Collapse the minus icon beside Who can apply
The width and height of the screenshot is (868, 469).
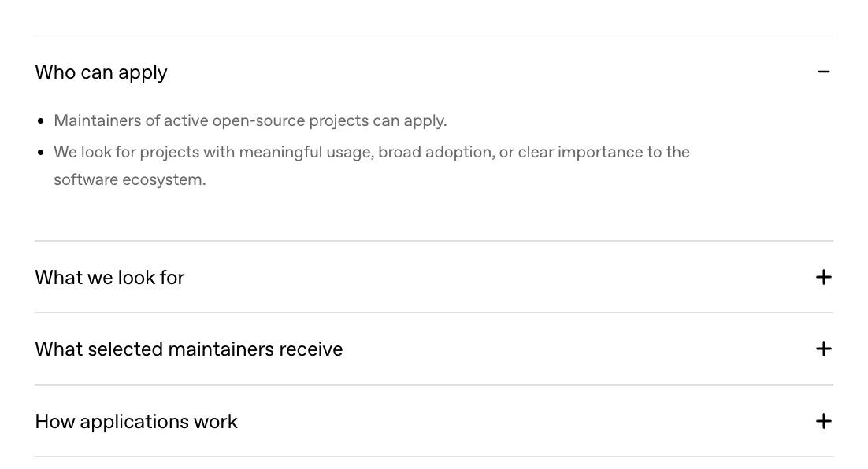tap(823, 72)
